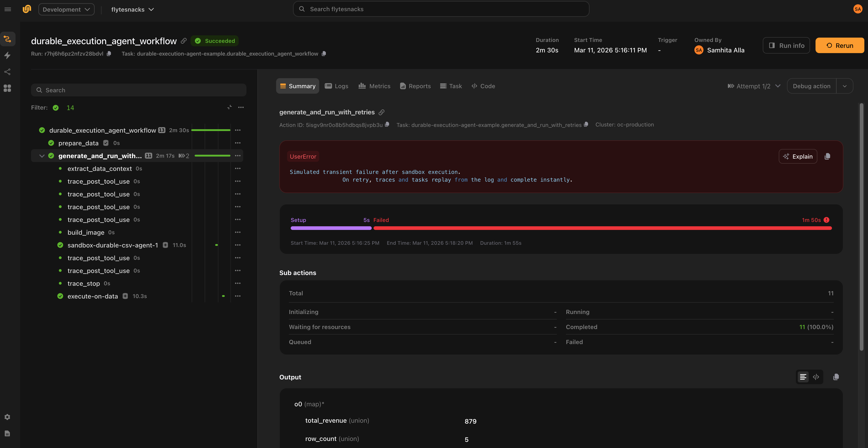Click the collapse-all icon in the tree panel

point(230,107)
